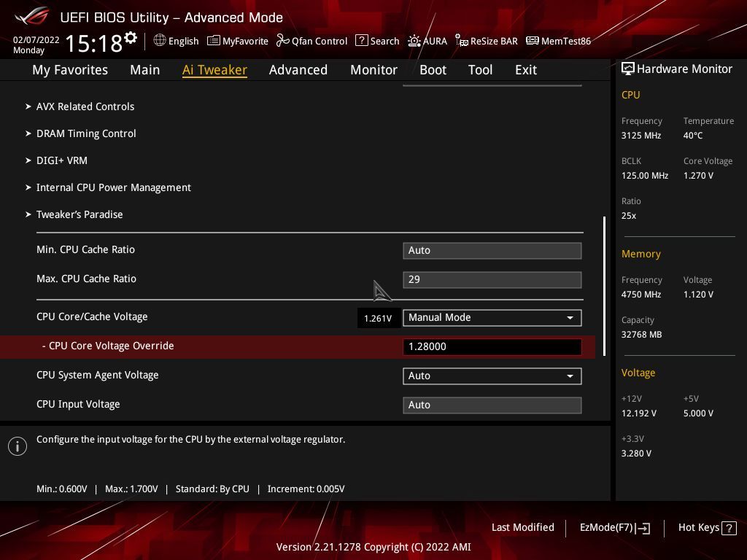Click the Max. CPU Cache Ratio field
Viewport: 747px width, 560px height.
coord(492,279)
